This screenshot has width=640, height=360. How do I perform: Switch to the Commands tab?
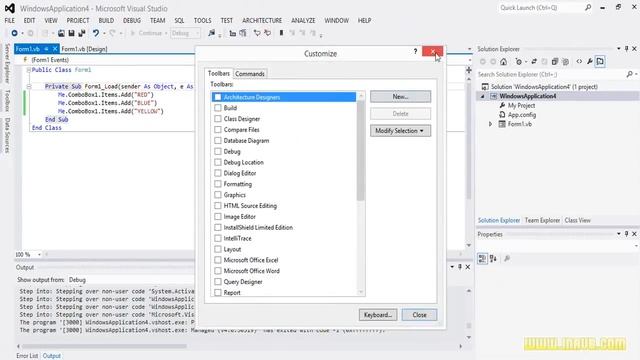coord(250,74)
